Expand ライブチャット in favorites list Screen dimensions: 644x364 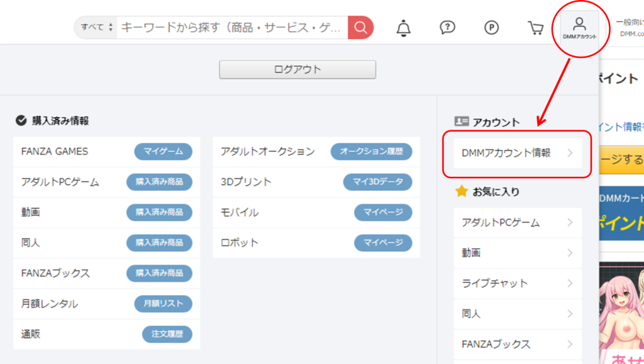(x=517, y=283)
